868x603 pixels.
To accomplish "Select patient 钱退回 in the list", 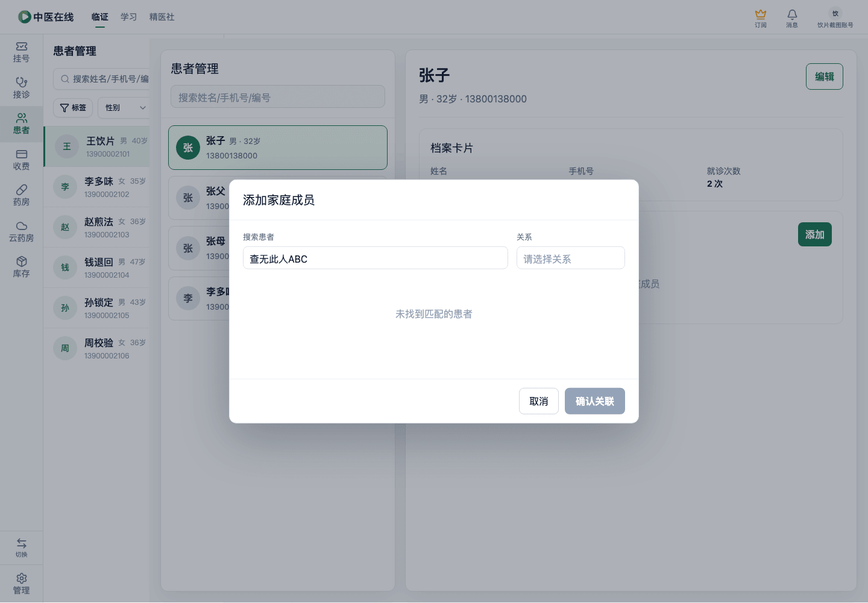I will click(x=96, y=268).
